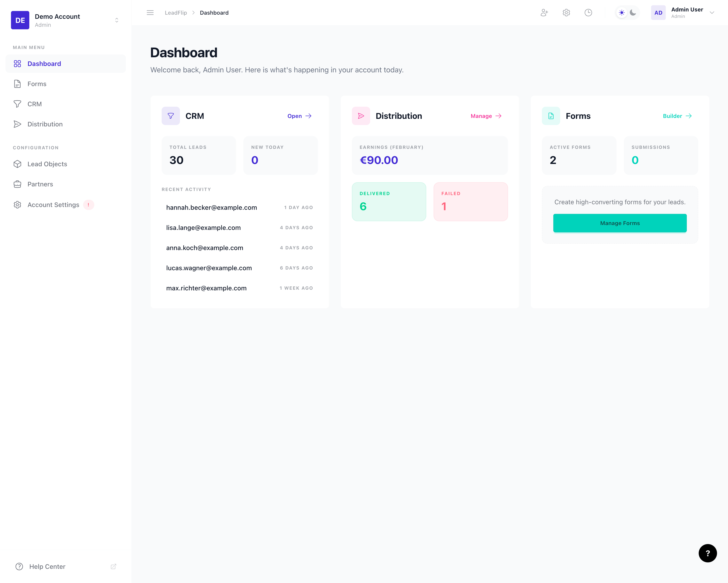Open hannah.becker@example.com recent activity entry
Screen dimensions: 728x583
[211, 207]
